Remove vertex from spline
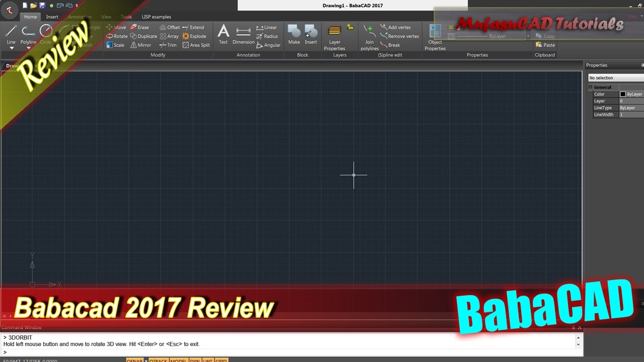Image resolution: width=644 pixels, height=362 pixels. pyautogui.click(x=399, y=36)
